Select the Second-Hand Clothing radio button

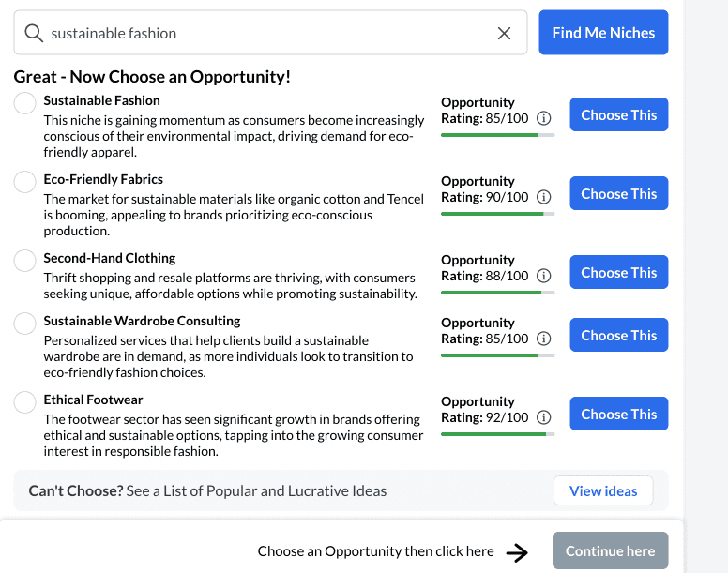[x=24, y=261]
